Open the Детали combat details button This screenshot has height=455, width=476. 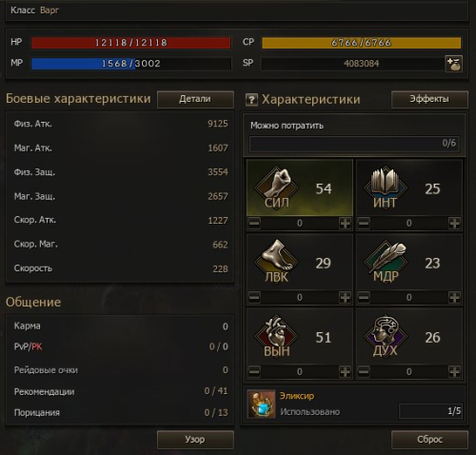pyautogui.click(x=195, y=99)
